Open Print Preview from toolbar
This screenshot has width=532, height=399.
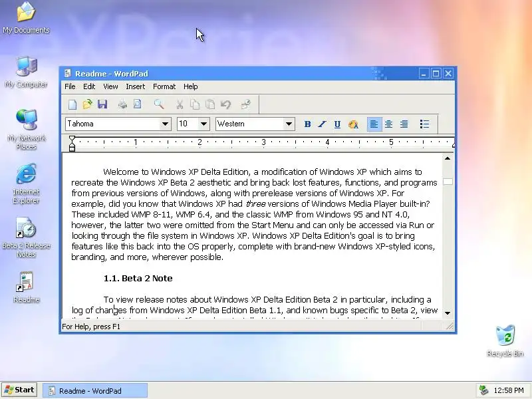point(138,104)
